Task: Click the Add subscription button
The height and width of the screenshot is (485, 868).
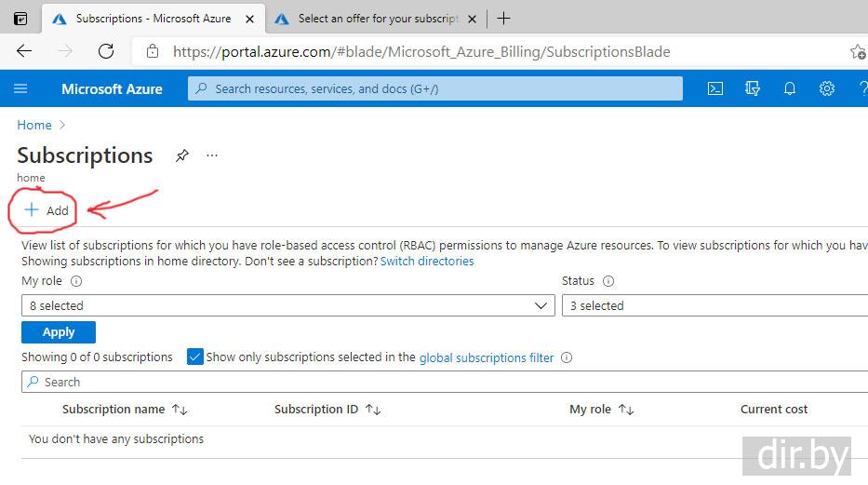Action: coord(47,210)
